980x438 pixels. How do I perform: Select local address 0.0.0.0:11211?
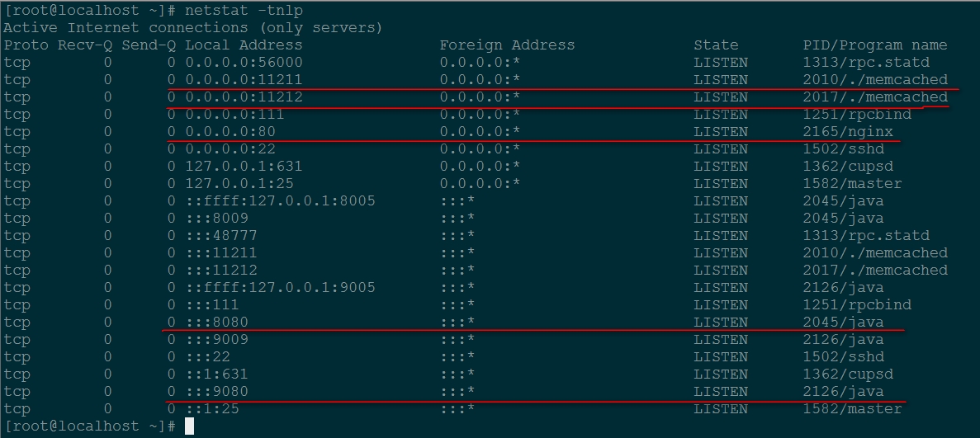pos(244,80)
